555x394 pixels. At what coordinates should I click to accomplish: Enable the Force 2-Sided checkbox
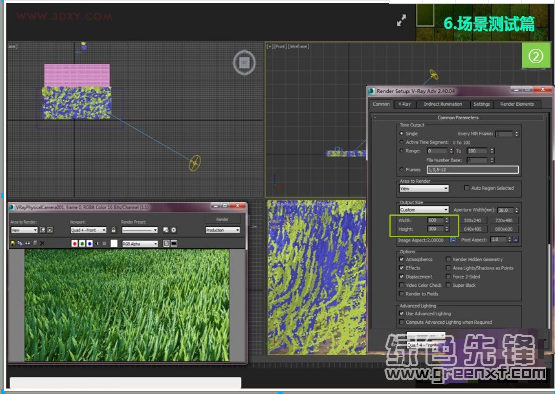click(448, 276)
